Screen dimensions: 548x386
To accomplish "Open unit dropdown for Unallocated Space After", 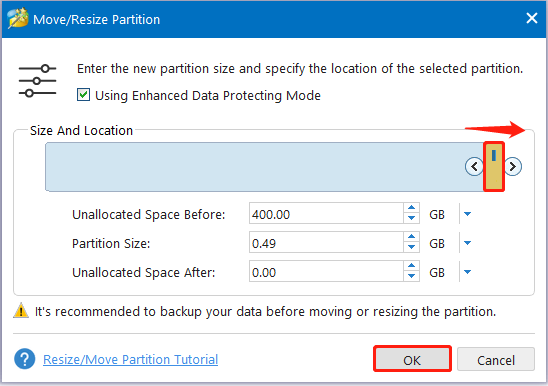I will click(467, 272).
